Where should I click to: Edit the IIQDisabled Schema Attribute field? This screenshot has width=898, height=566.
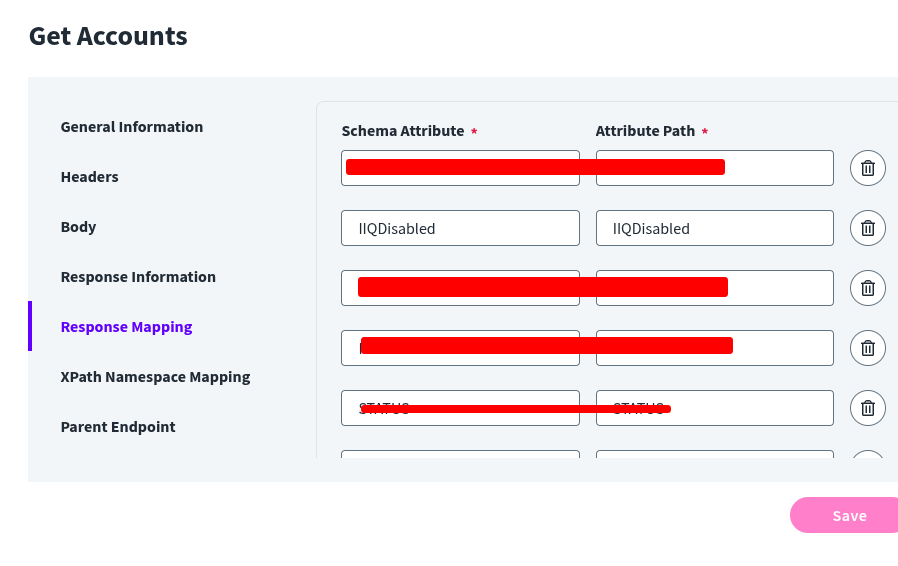(x=460, y=228)
